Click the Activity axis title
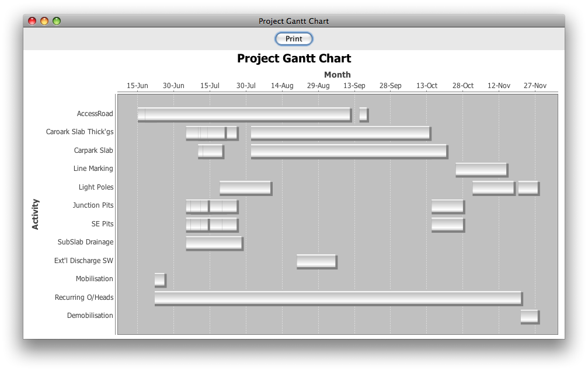The image size is (588, 371). pyautogui.click(x=35, y=214)
